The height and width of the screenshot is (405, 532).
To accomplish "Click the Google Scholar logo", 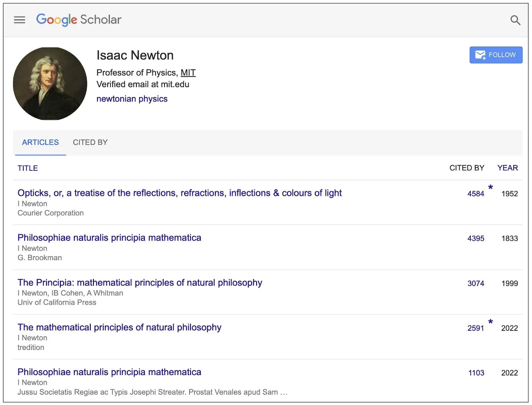I will point(79,20).
